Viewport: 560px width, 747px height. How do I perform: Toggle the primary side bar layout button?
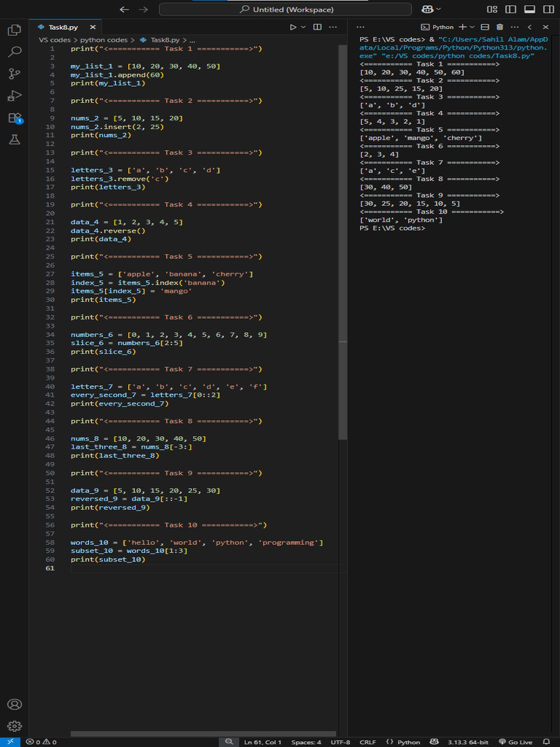(510, 9)
